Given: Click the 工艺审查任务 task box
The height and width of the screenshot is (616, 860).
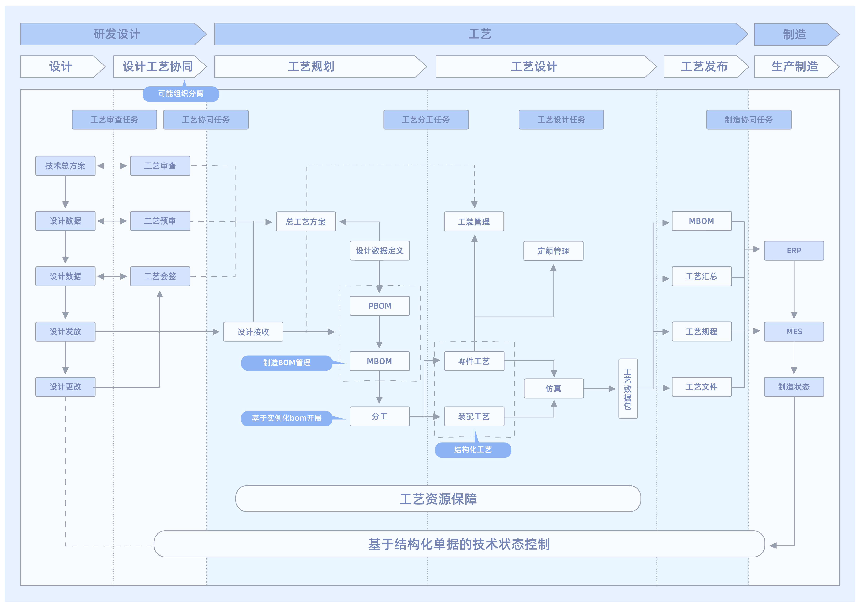Looking at the screenshot, I should 114,120.
